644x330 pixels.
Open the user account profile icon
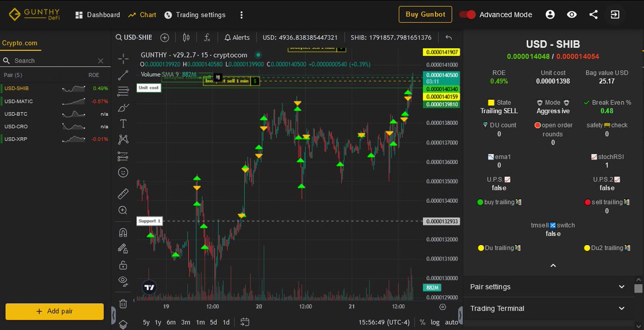[550, 14]
